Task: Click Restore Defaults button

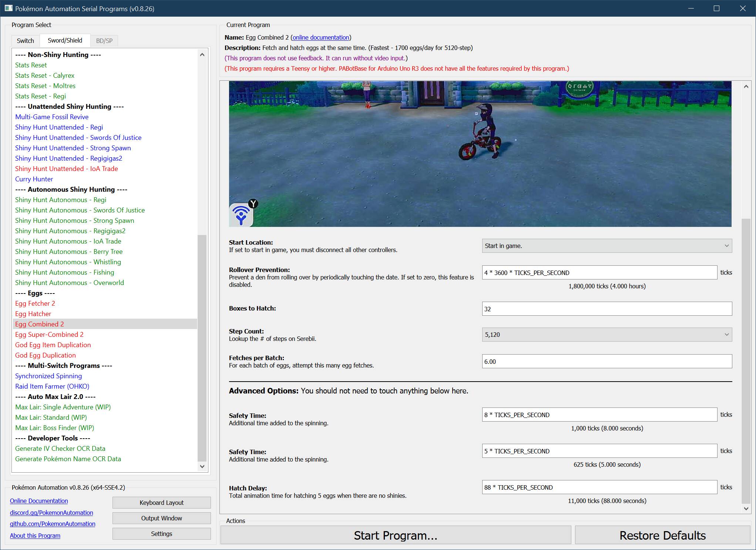Action: tap(662, 535)
